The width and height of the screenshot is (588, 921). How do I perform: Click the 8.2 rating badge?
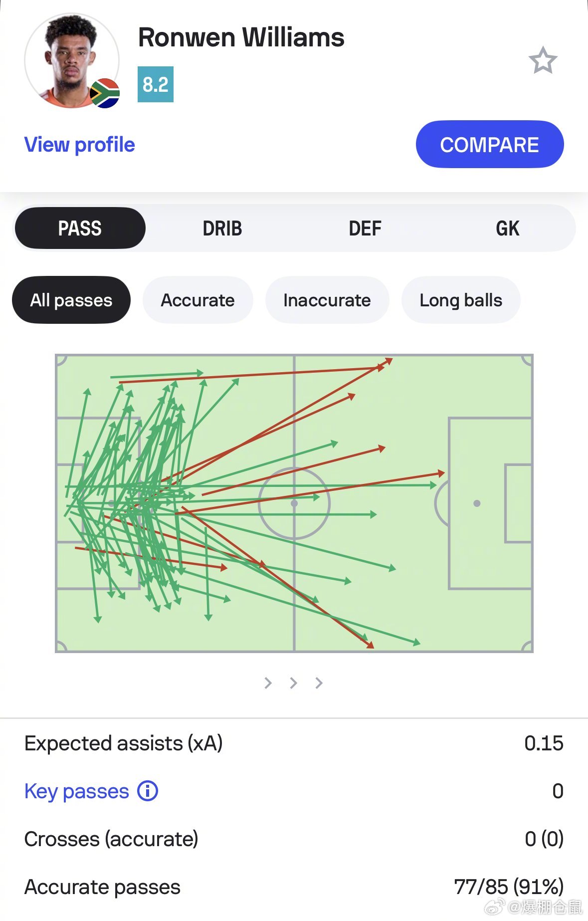(x=156, y=84)
